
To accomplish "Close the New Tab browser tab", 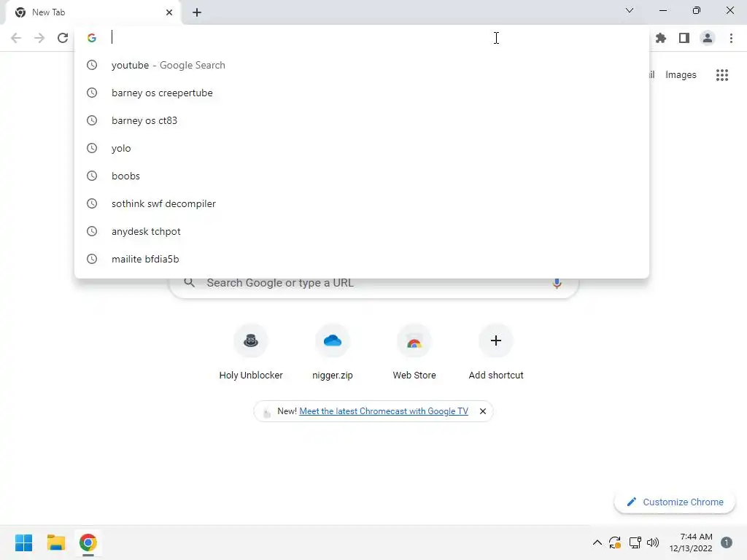I will (x=169, y=12).
